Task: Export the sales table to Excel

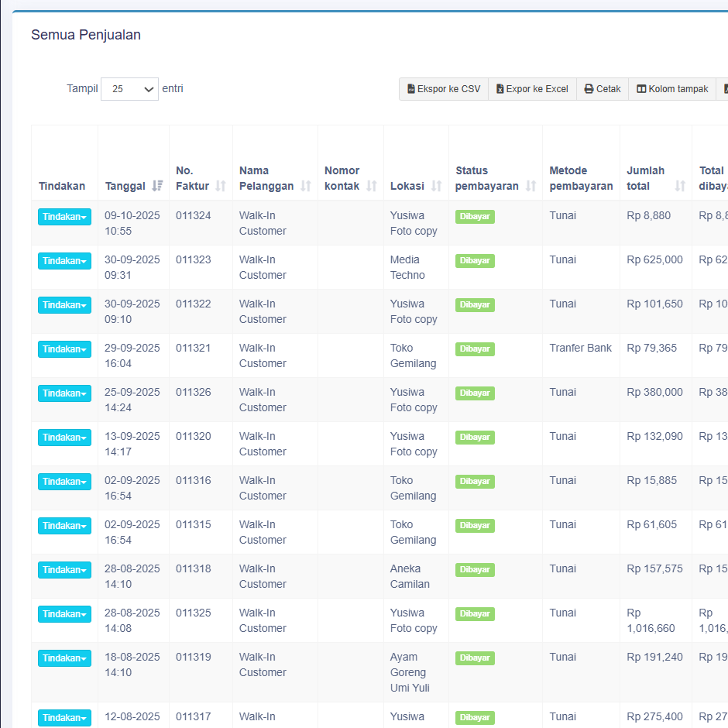Action: pyautogui.click(x=532, y=89)
